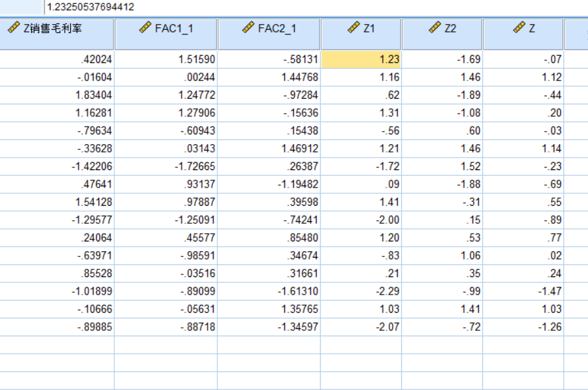Screen dimensions: 588x390
Task: Select cell .42024 in Z销售毛利率
Action: (56, 59)
